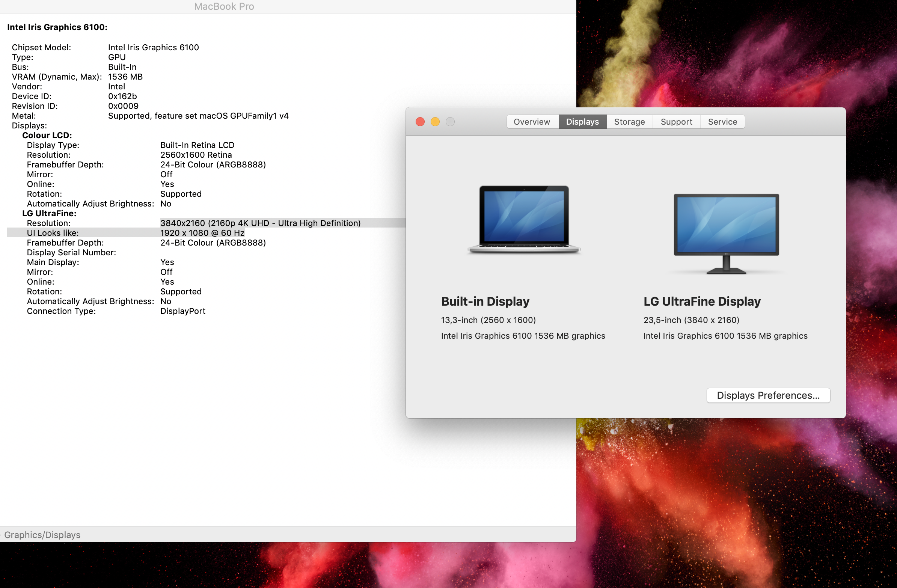Switch to the Overview tab
Viewport: 897px width, 588px height.
(532, 122)
